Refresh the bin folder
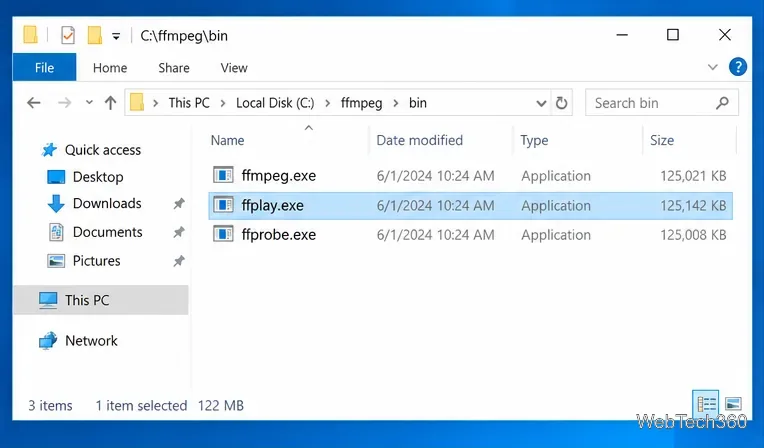 (x=561, y=103)
